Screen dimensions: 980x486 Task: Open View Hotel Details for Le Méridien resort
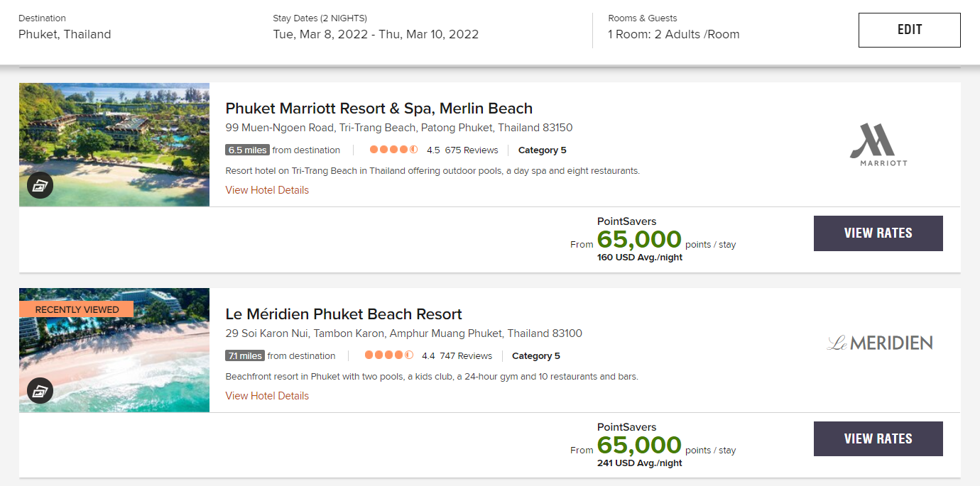(266, 395)
